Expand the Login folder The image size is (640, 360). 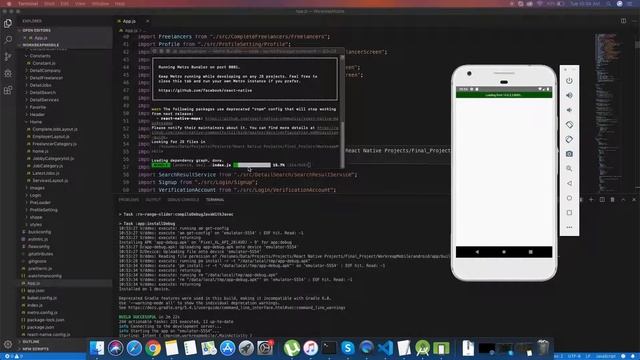click(x=35, y=196)
